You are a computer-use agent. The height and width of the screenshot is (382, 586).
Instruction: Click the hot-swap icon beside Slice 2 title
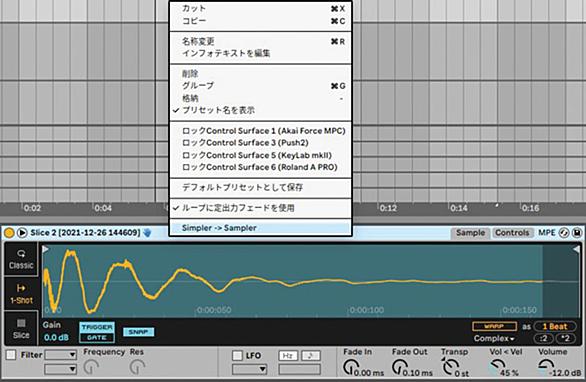point(148,233)
